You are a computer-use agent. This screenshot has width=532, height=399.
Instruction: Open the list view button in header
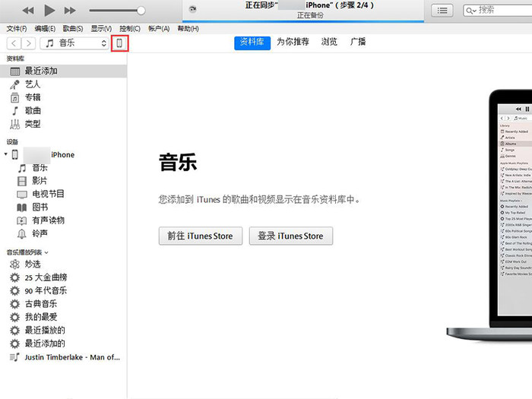point(442,11)
